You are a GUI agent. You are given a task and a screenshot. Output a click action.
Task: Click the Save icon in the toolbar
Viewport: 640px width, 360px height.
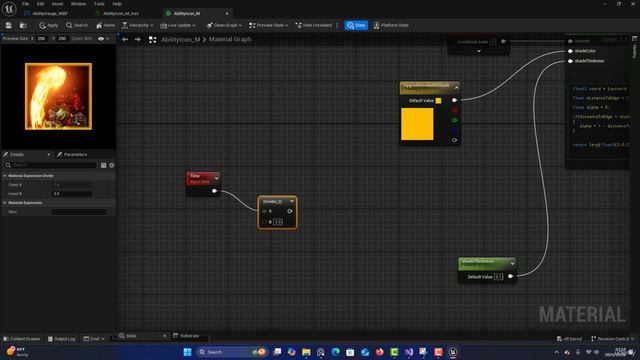(9, 25)
